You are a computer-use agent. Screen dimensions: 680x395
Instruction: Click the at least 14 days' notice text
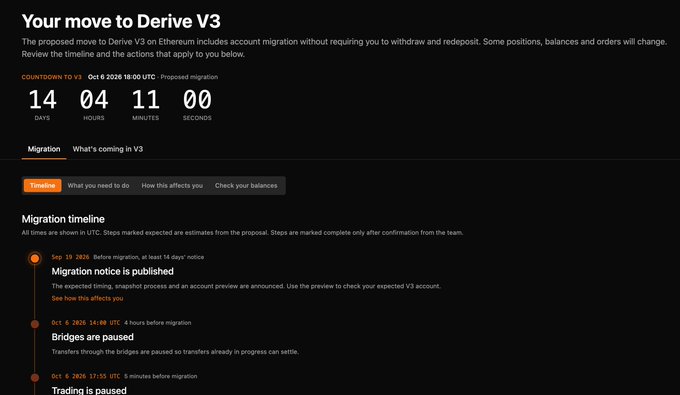point(173,257)
